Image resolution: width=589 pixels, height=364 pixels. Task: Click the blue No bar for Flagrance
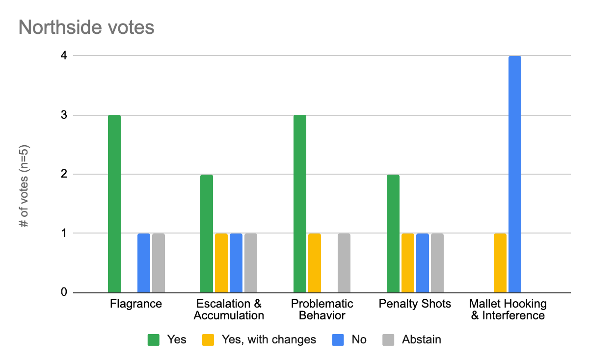pyautogui.click(x=144, y=263)
